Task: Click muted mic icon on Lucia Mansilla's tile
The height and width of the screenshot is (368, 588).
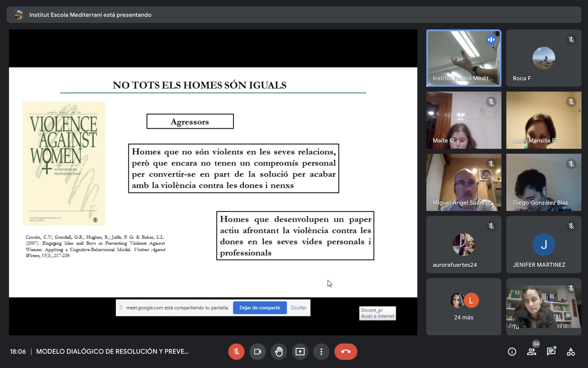Action: tap(571, 102)
